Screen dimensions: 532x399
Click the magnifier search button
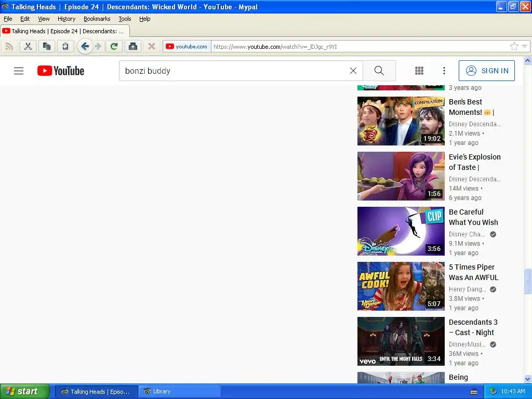pyautogui.click(x=379, y=71)
